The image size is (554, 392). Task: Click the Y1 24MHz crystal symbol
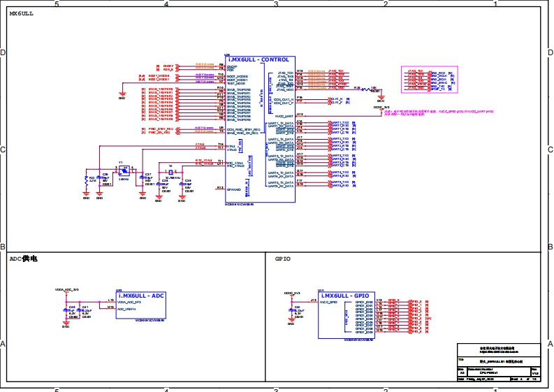click(x=124, y=171)
